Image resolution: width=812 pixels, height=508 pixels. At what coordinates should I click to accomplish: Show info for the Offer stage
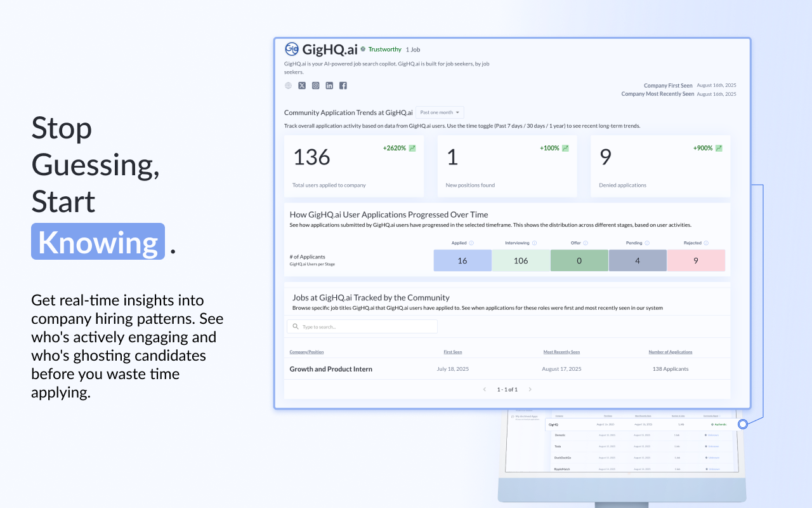[x=586, y=243]
